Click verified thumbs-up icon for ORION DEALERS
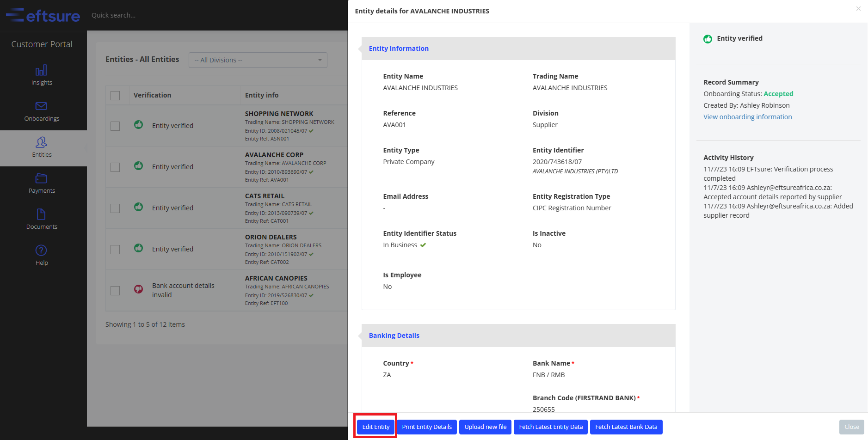This screenshot has height=440, width=868. 138,248
